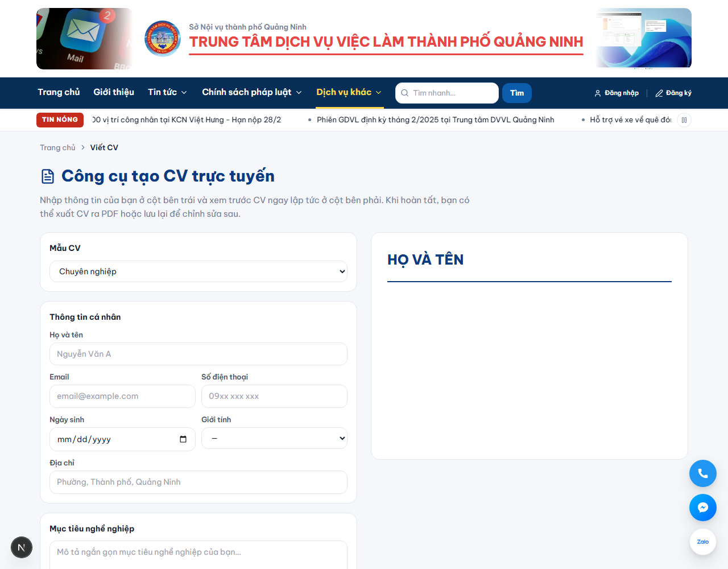
Task: Click Viết CV in the breadcrumb
Action: (104, 147)
